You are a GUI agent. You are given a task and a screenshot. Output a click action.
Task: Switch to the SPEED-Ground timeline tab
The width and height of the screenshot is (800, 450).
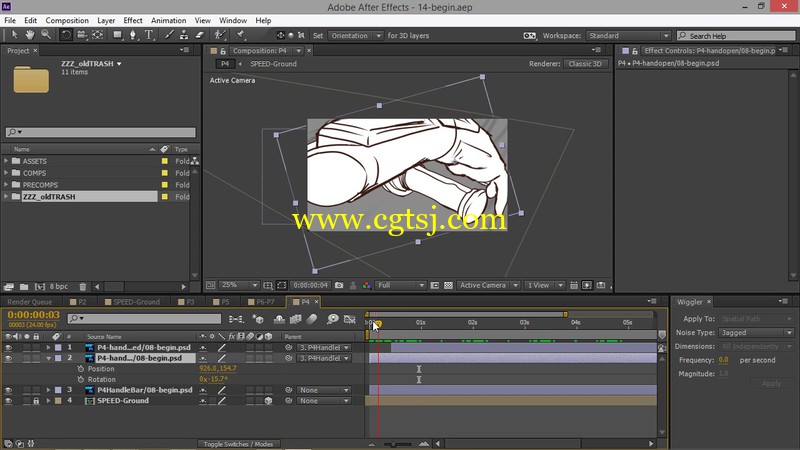coord(132,302)
